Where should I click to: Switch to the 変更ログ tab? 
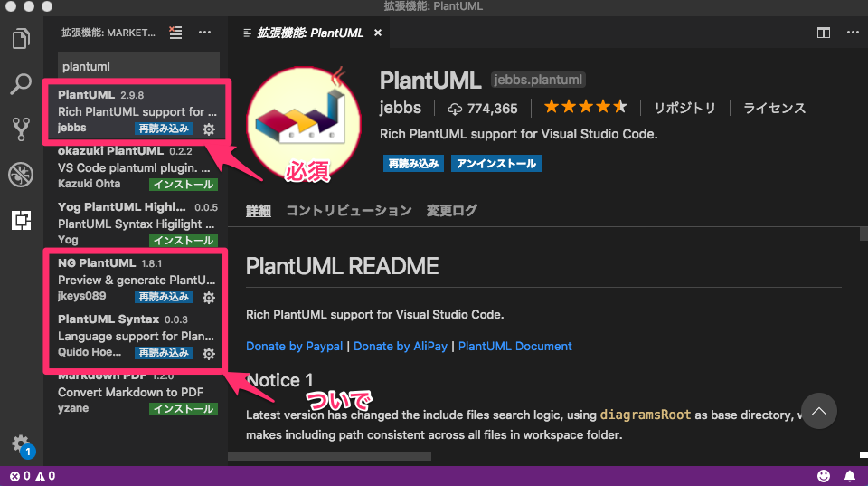[x=452, y=211]
